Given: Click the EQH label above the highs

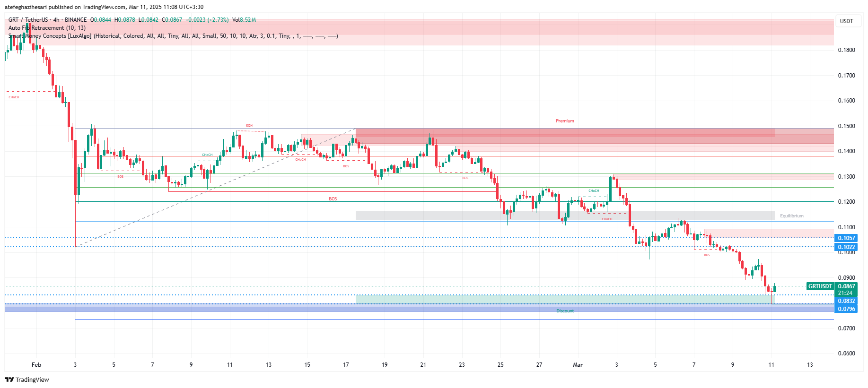Looking at the screenshot, I should pyautogui.click(x=249, y=126).
